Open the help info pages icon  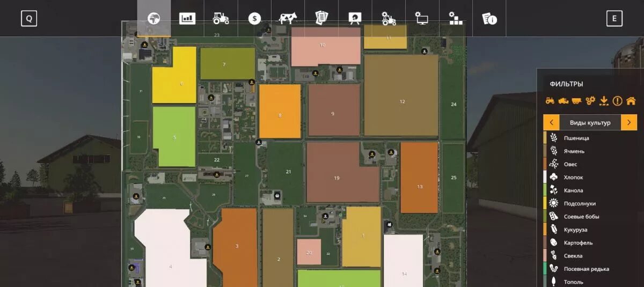coord(489,19)
